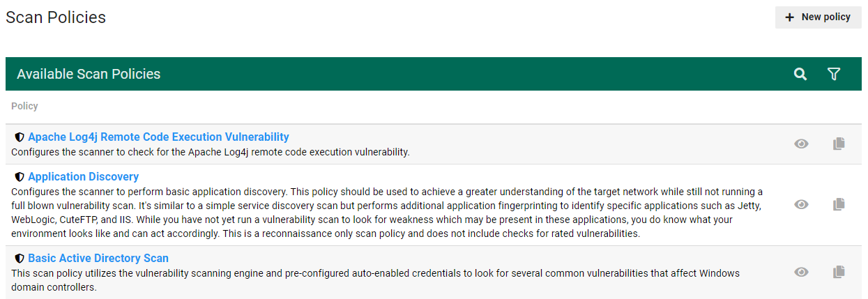The width and height of the screenshot is (868, 299).
Task: Click shield icon beside Apache Log4j policy
Action: coord(20,137)
